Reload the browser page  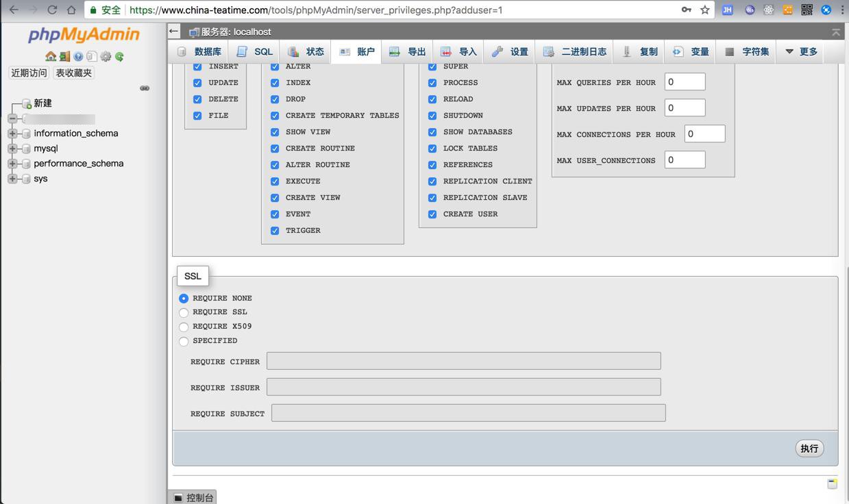coord(52,10)
